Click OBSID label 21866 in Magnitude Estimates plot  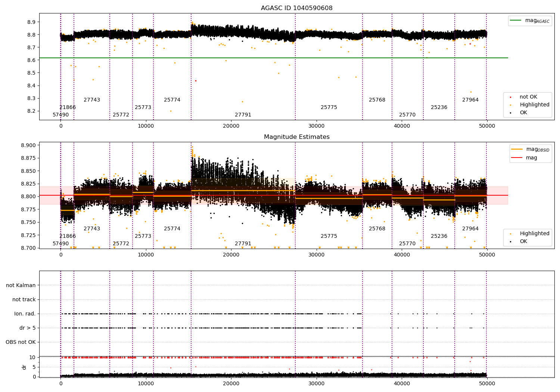(68, 236)
